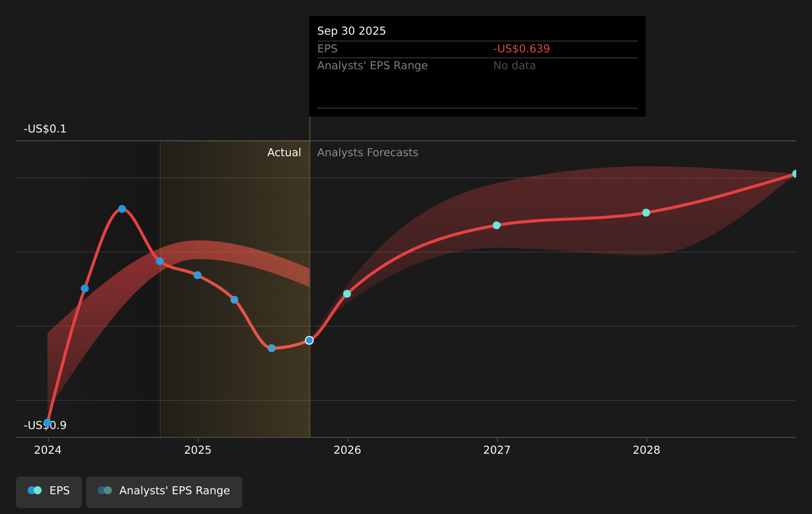Click the -US$0.639 EPS value in tooltip
The height and width of the screenshot is (514, 812).
521,49
